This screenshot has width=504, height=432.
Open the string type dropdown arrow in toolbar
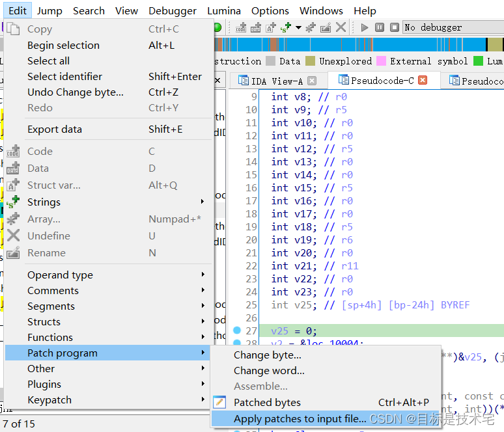[298, 27]
